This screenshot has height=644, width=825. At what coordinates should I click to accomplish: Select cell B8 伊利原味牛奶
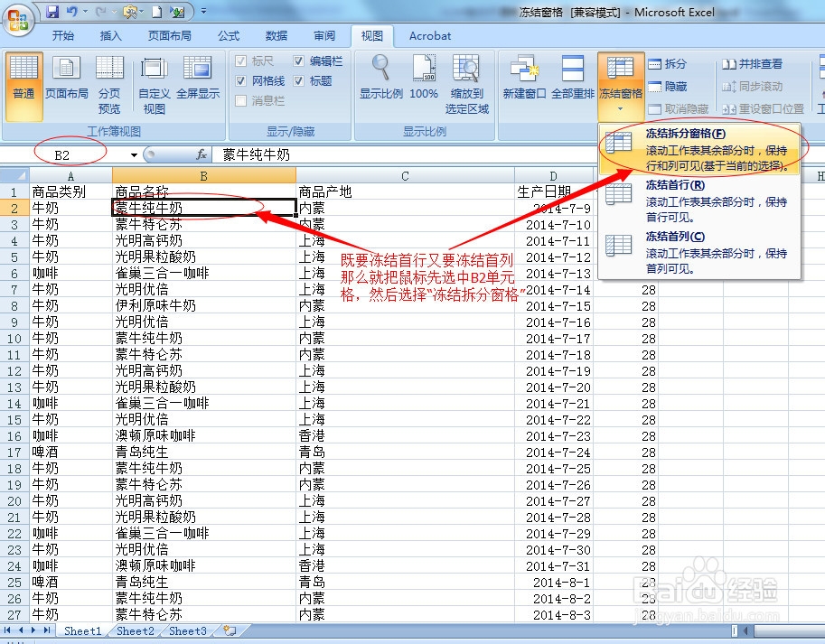click(204, 305)
